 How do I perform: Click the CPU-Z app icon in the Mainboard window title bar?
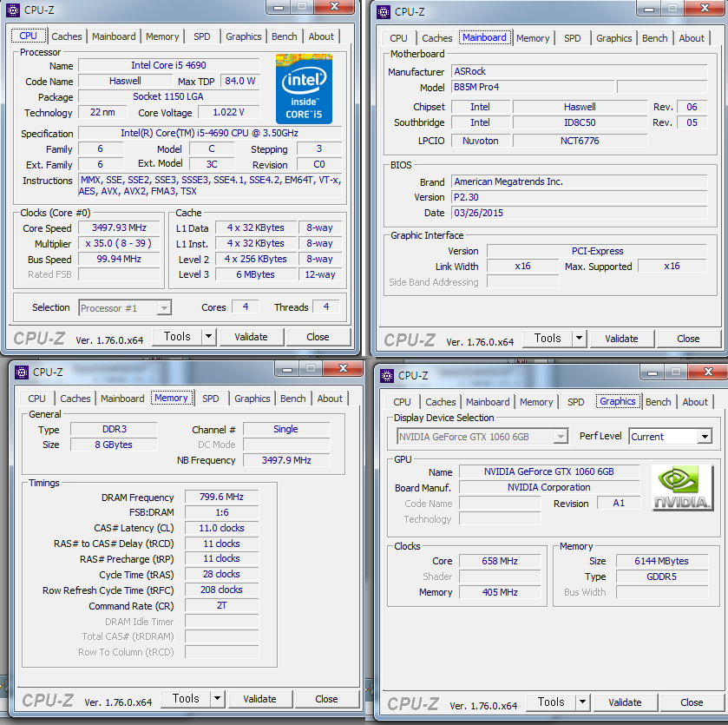(x=384, y=11)
